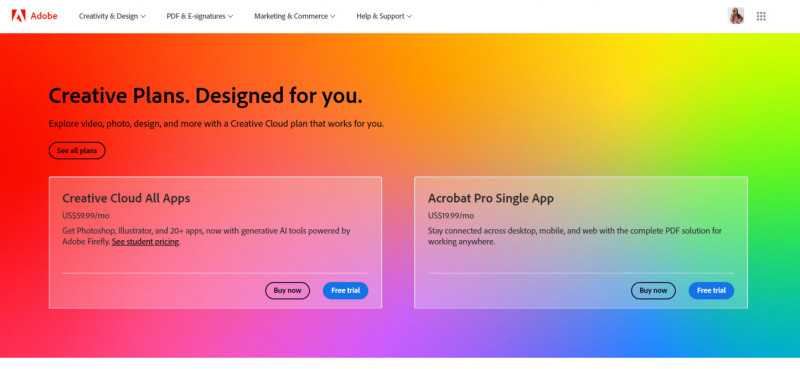Buy now for Creative Cloud All Apps

click(287, 290)
